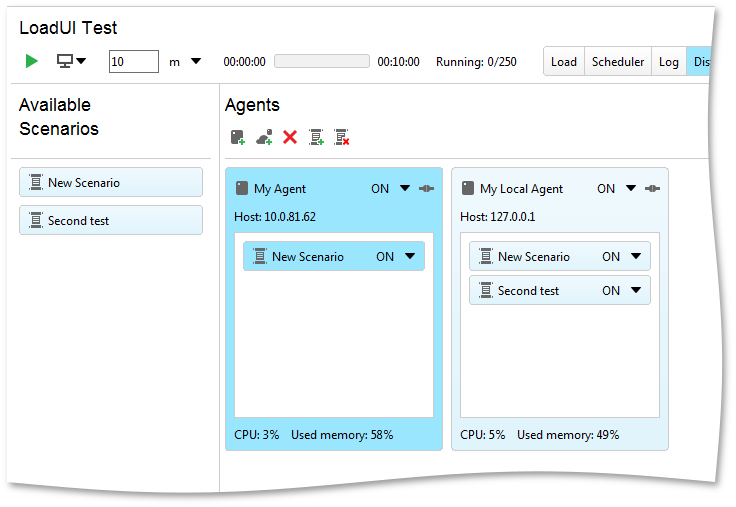Click the test progress bar
The width and height of the screenshot is (736, 507).
point(322,61)
